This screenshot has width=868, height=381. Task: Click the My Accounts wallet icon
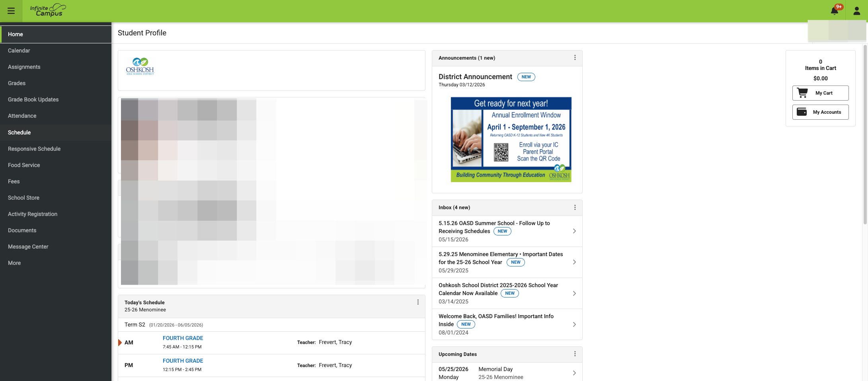pyautogui.click(x=802, y=112)
